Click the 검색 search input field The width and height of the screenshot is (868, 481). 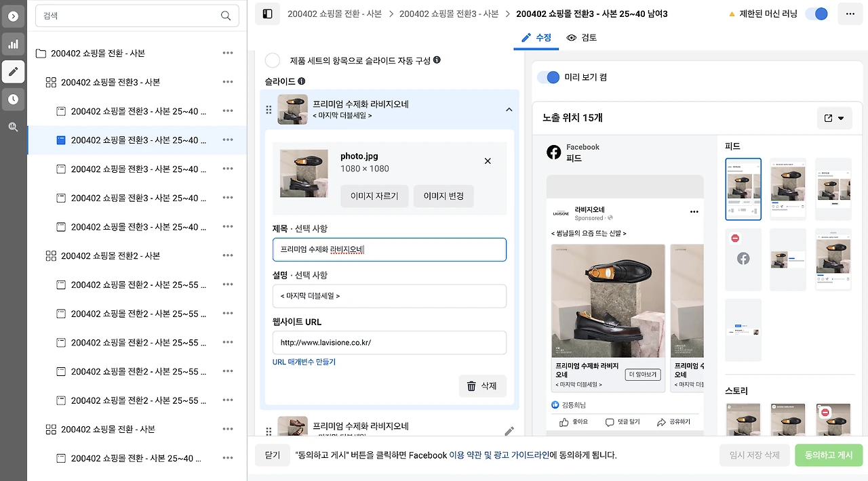[x=137, y=16]
